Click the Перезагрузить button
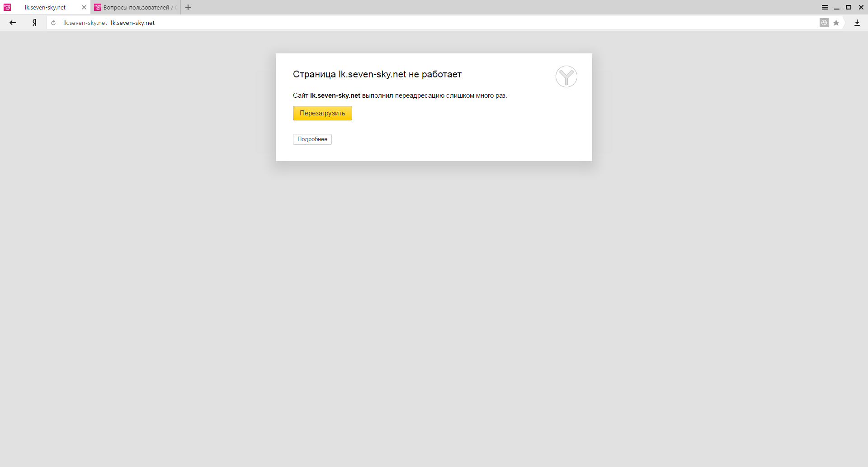This screenshot has width=868, height=467. (x=322, y=113)
